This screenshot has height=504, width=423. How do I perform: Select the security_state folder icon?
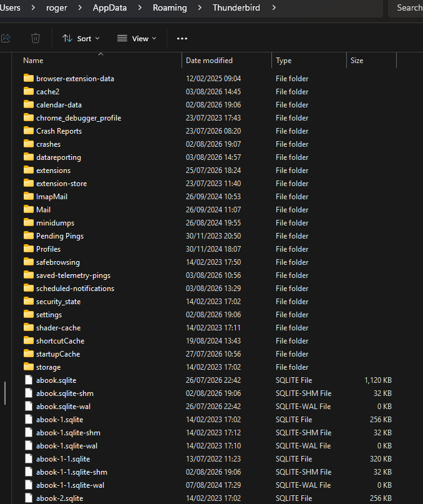click(x=29, y=301)
